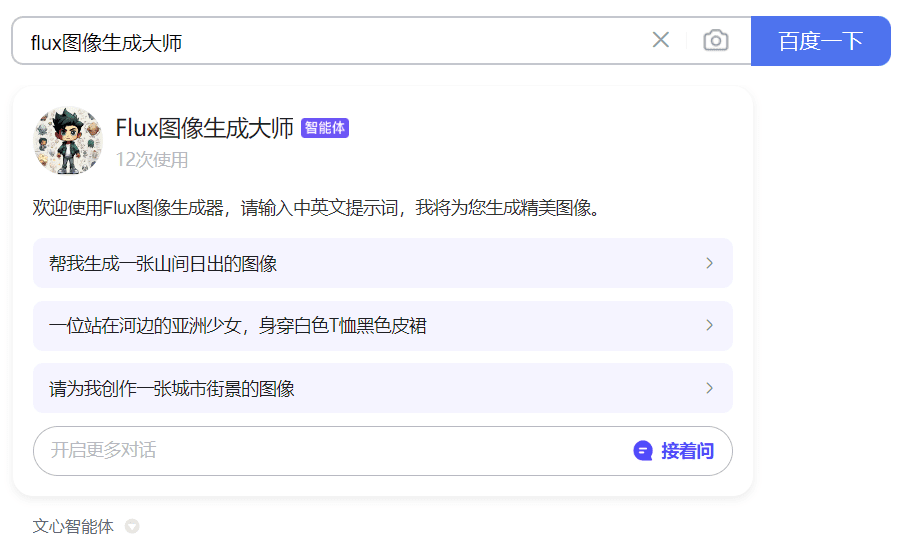Viewport: 899px width, 544px height.
Task: Click the 接着问 button
Action: pos(674,451)
